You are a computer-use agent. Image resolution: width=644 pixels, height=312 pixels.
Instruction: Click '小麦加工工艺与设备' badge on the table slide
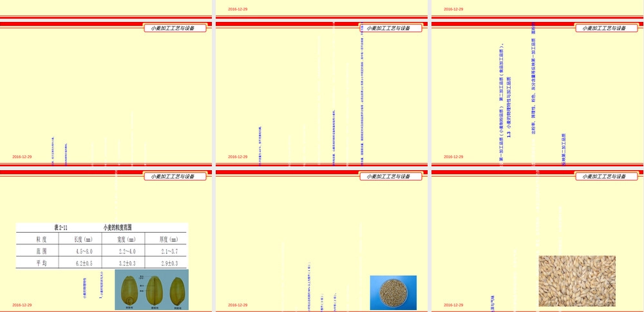click(x=175, y=177)
